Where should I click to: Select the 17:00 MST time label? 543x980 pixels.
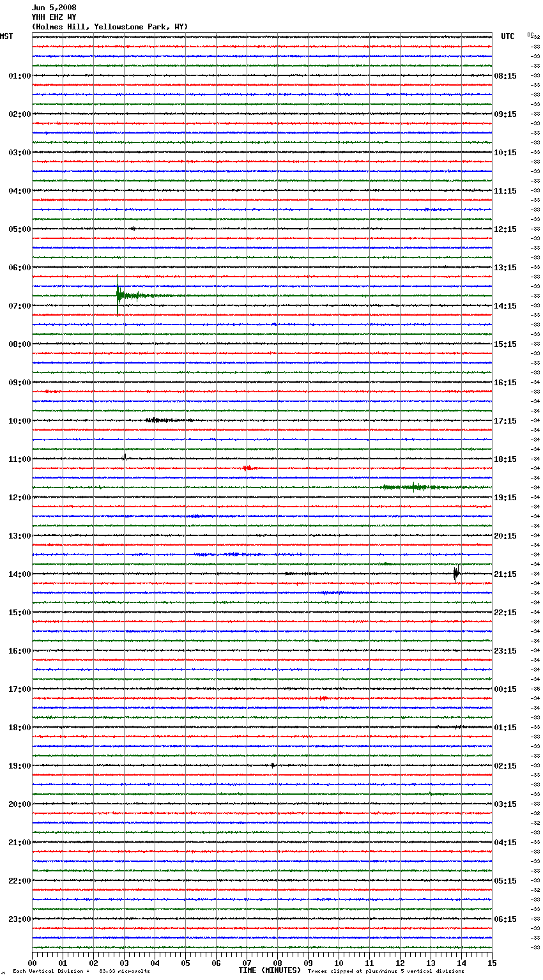tap(20, 689)
